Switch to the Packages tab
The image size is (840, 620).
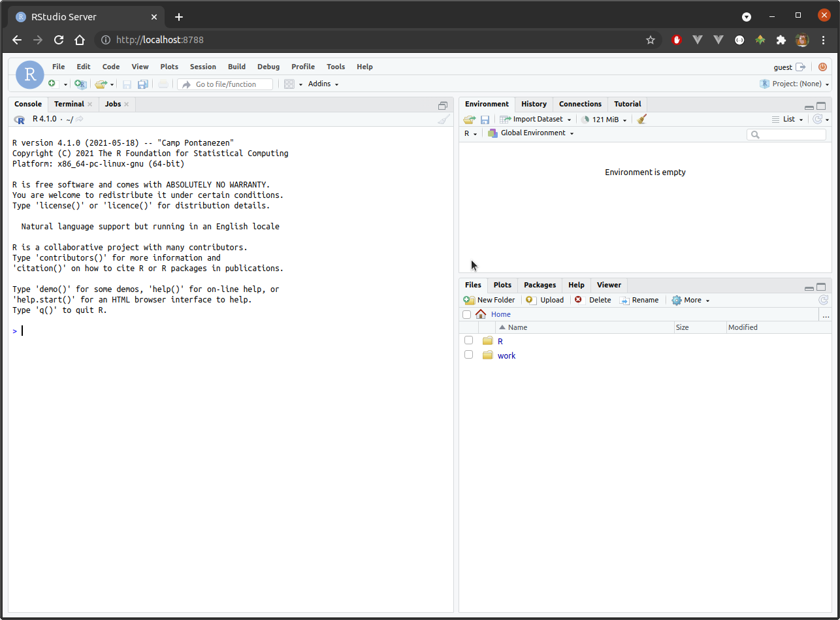(x=540, y=285)
